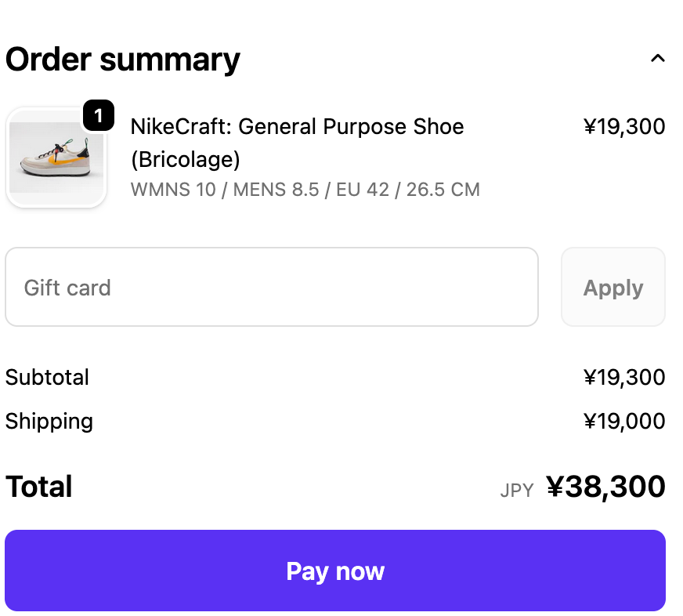The width and height of the screenshot is (683, 616).
Task: Click the Shipping cost ¥19,000
Action: tap(624, 421)
